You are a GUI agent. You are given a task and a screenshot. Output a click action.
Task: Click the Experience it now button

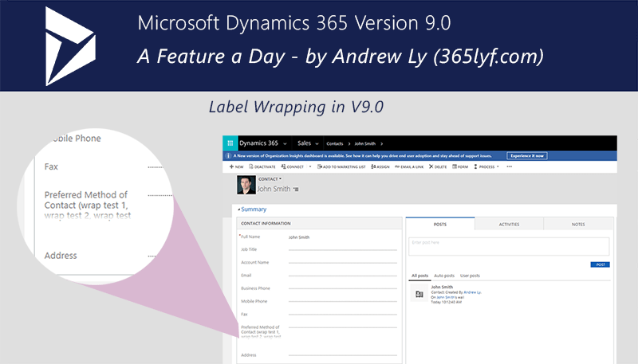point(527,155)
